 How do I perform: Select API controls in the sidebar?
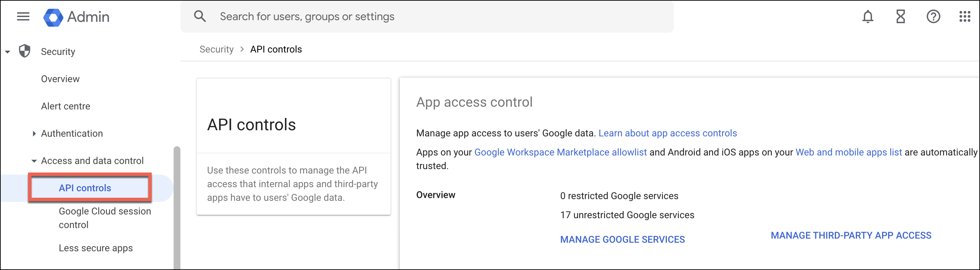tap(85, 188)
